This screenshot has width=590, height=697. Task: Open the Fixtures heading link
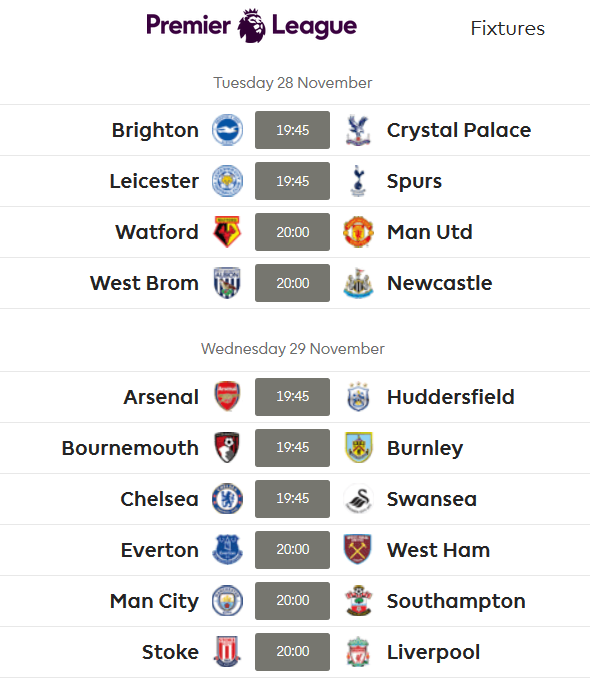click(507, 28)
